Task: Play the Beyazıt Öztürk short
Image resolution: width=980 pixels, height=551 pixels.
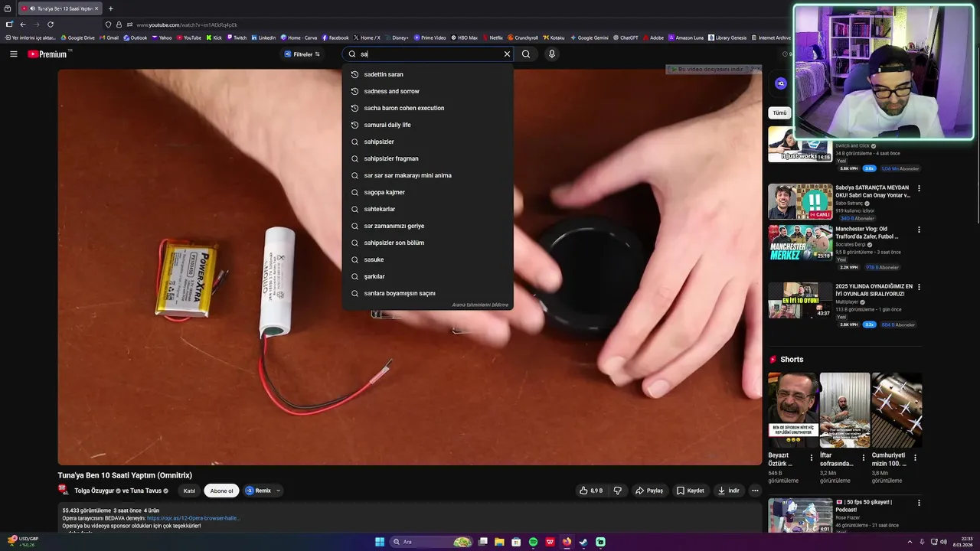Action: [x=793, y=410]
